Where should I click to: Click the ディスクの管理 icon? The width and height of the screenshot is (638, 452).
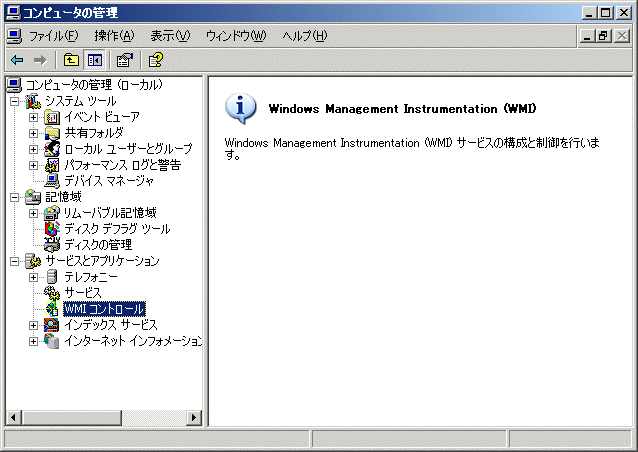coord(52,245)
